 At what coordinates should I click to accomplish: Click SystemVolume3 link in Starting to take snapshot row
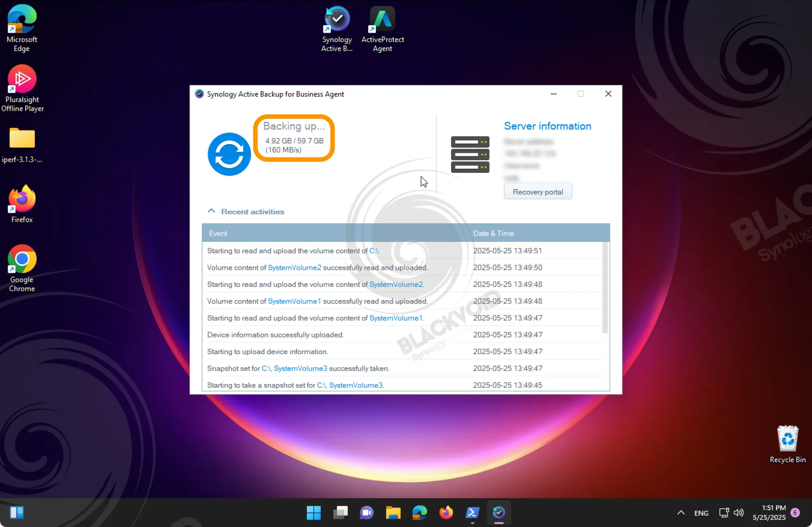coord(356,385)
